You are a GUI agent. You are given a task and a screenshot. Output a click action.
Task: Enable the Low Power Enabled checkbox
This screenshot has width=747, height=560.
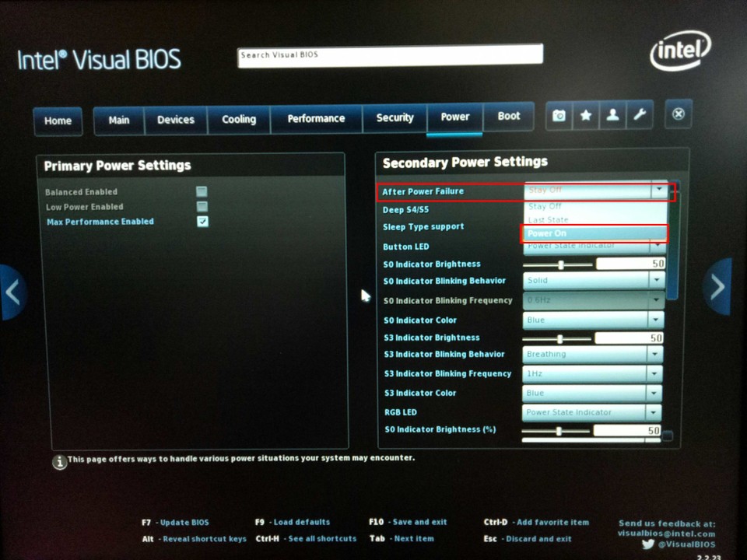pyautogui.click(x=202, y=206)
